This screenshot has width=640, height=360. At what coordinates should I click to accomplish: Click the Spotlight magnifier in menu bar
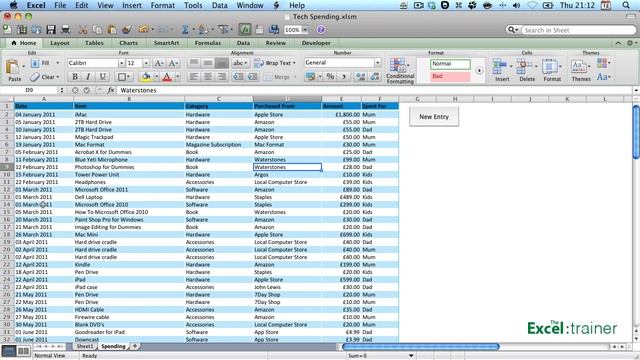tap(626, 5)
